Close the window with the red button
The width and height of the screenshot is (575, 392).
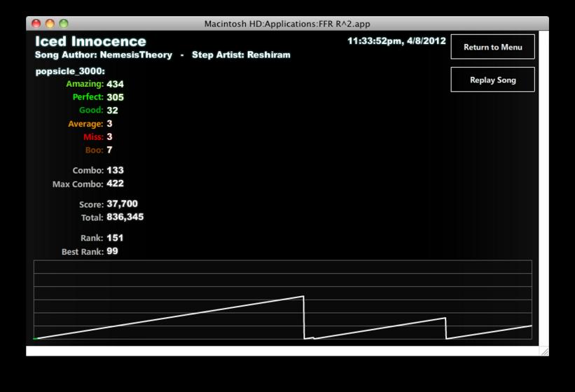tap(36, 24)
